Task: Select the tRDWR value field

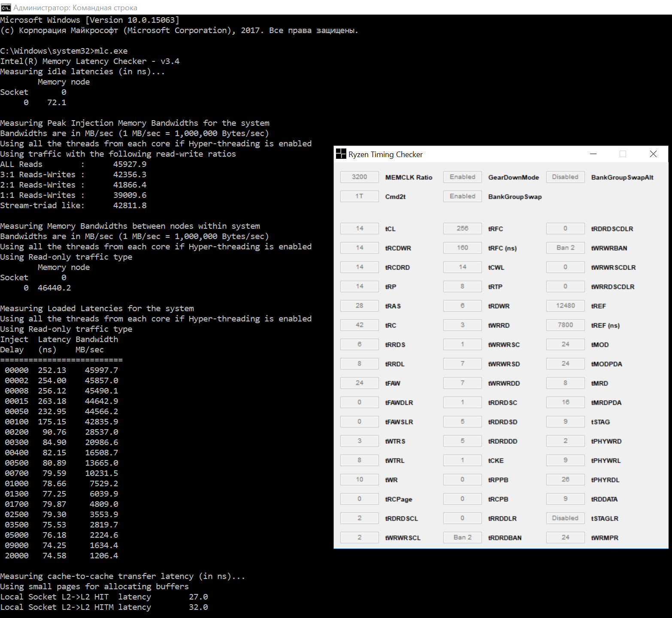Action: [463, 306]
